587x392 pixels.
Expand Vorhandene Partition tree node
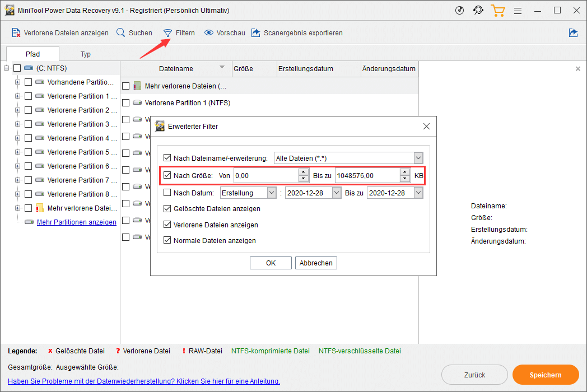pos(17,82)
